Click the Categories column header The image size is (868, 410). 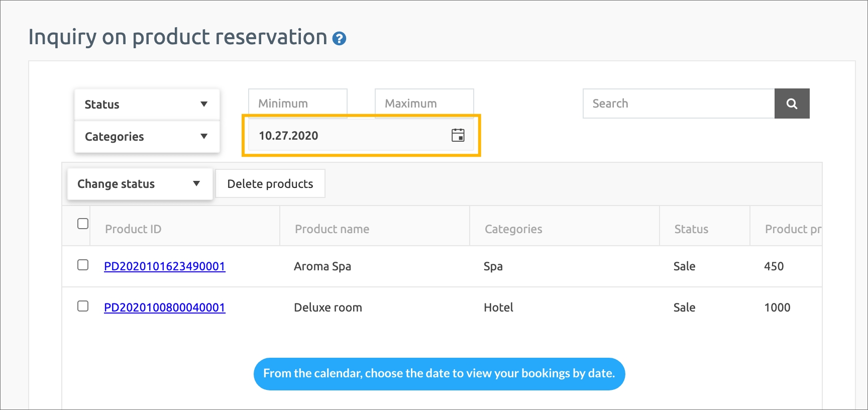pyautogui.click(x=513, y=229)
